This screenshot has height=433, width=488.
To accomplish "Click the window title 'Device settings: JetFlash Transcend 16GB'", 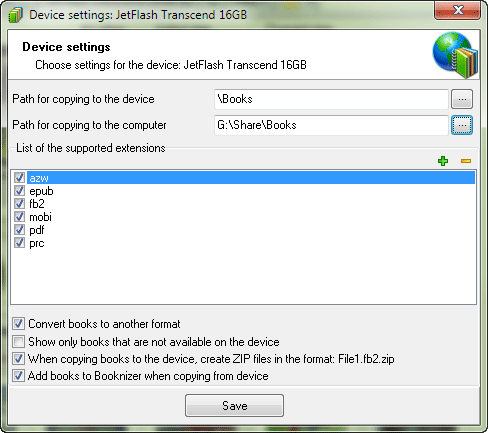I will point(138,15).
